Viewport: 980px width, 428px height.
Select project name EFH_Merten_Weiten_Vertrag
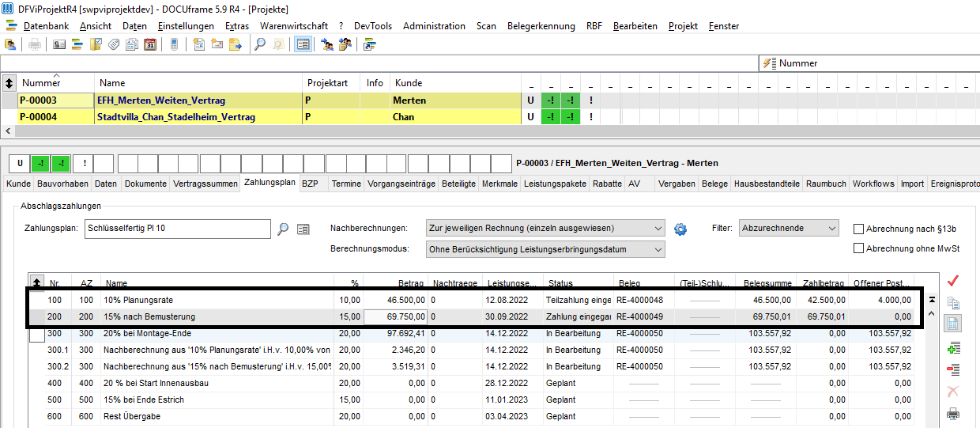pos(161,100)
